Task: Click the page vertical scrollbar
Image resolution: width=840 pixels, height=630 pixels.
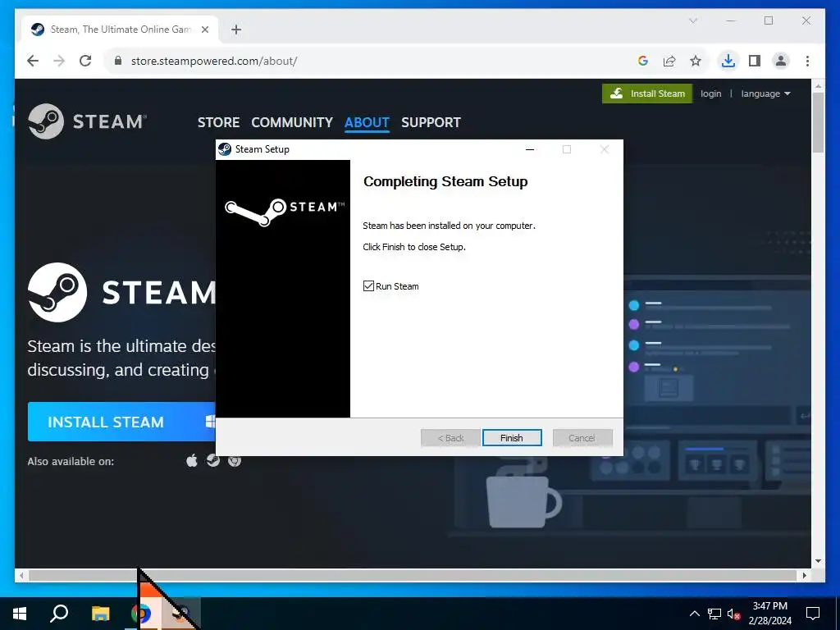Action: 818,123
